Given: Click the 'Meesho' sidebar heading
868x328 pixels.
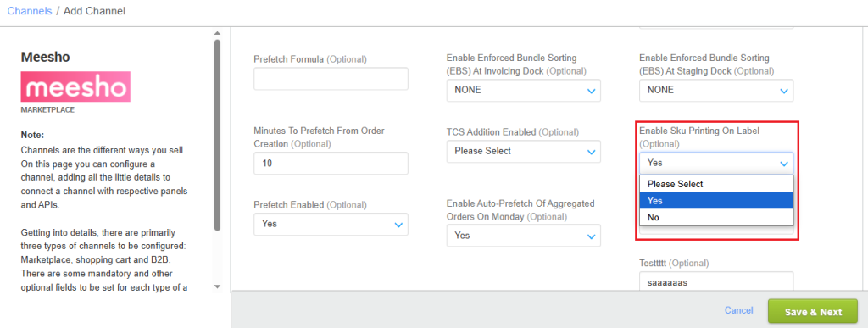Looking at the screenshot, I should (46, 57).
